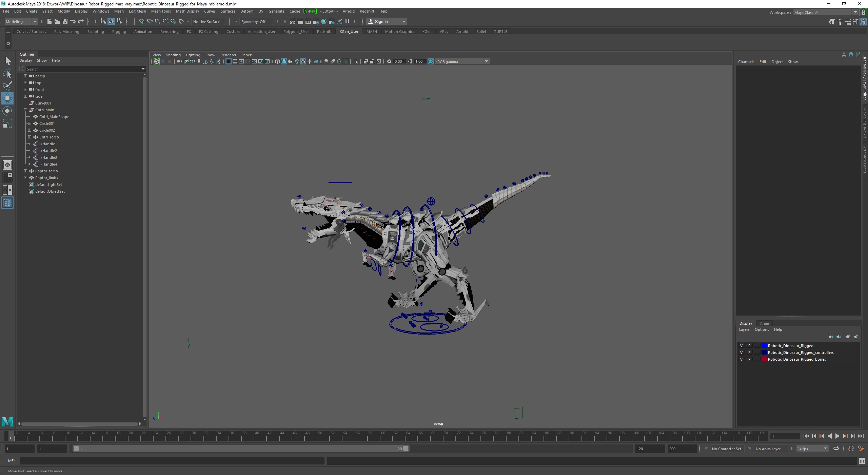Click the MEL script type label

pos(12,461)
